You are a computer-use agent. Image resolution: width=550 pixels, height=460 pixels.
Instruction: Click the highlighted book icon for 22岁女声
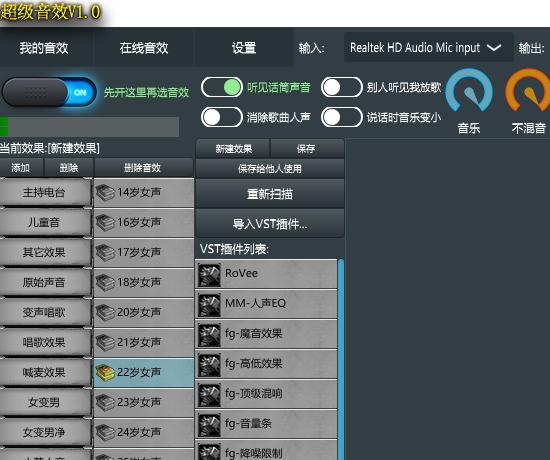(105, 372)
